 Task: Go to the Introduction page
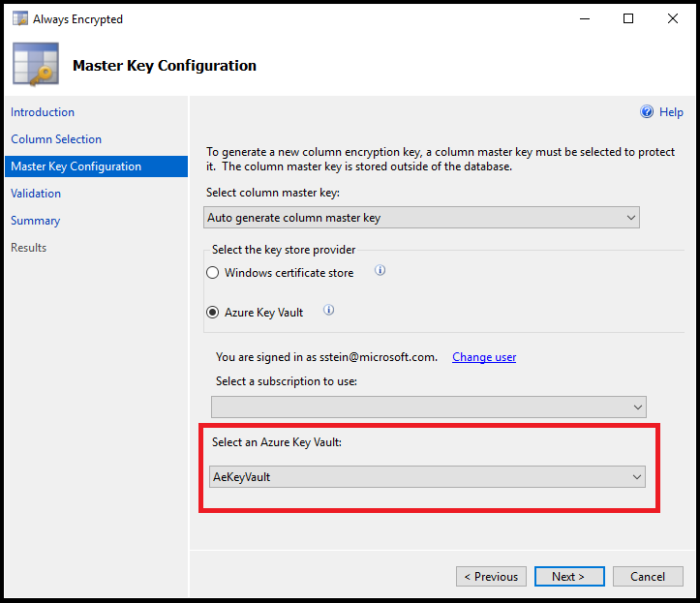(43, 112)
